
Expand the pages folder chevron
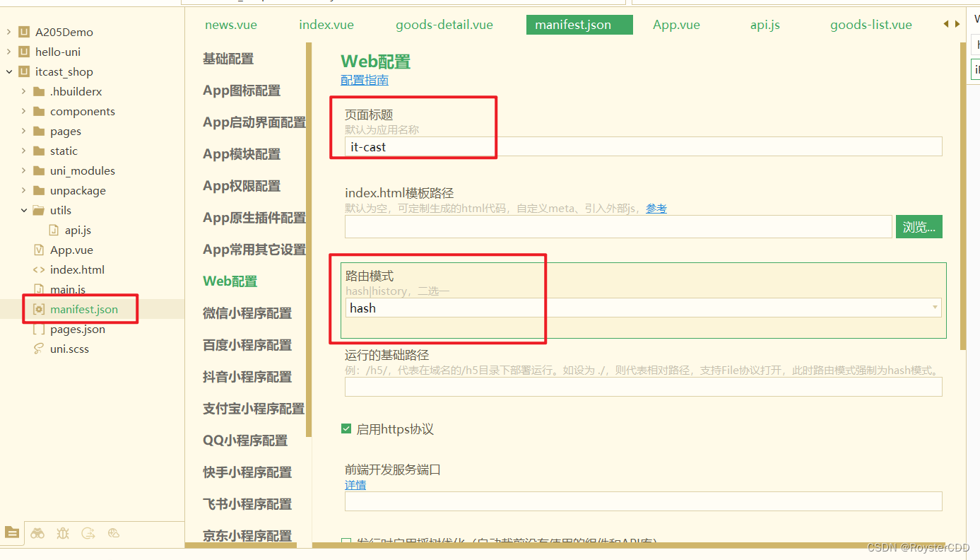pyautogui.click(x=23, y=131)
